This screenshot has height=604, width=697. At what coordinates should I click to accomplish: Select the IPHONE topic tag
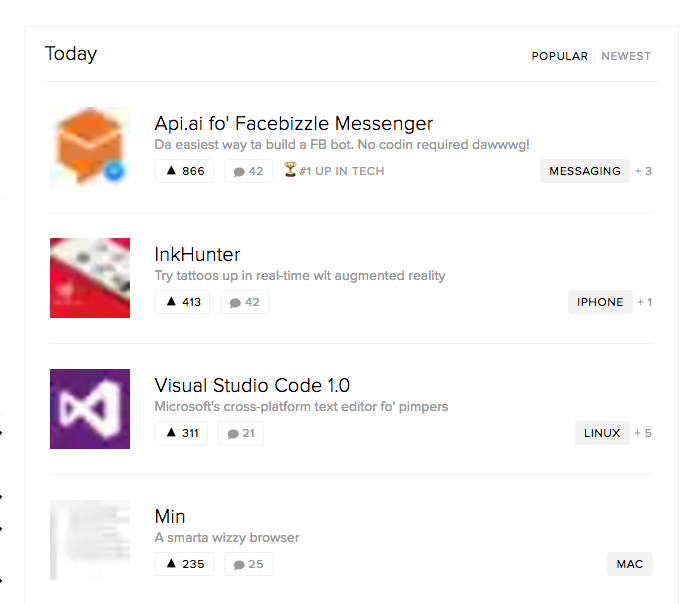(x=600, y=302)
